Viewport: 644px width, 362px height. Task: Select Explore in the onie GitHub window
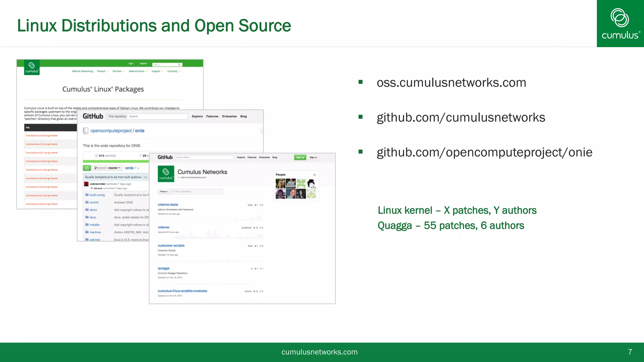[197, 116]
